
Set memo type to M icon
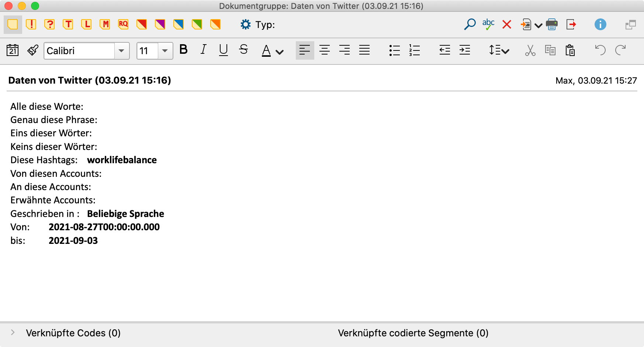[x=105, y=25]
